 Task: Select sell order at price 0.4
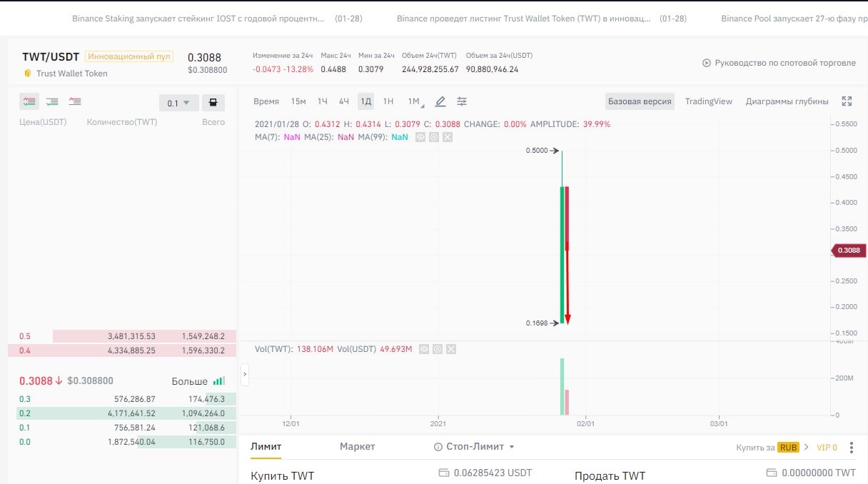(x=122, y=351)
